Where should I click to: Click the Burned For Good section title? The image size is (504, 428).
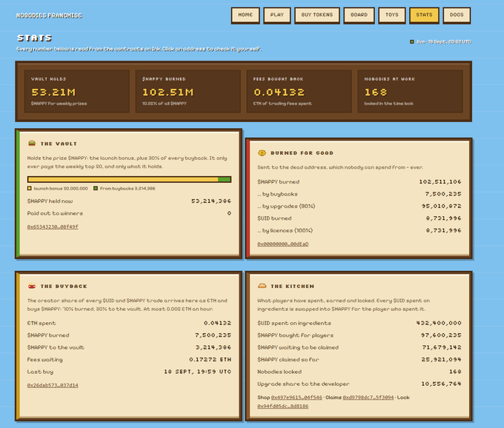pyautogui.click(x=302, y=153)
